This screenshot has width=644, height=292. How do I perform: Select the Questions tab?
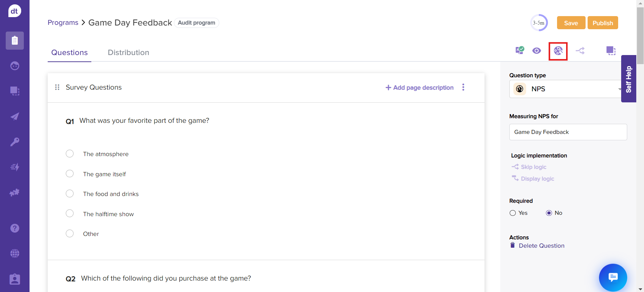(70, 53)
